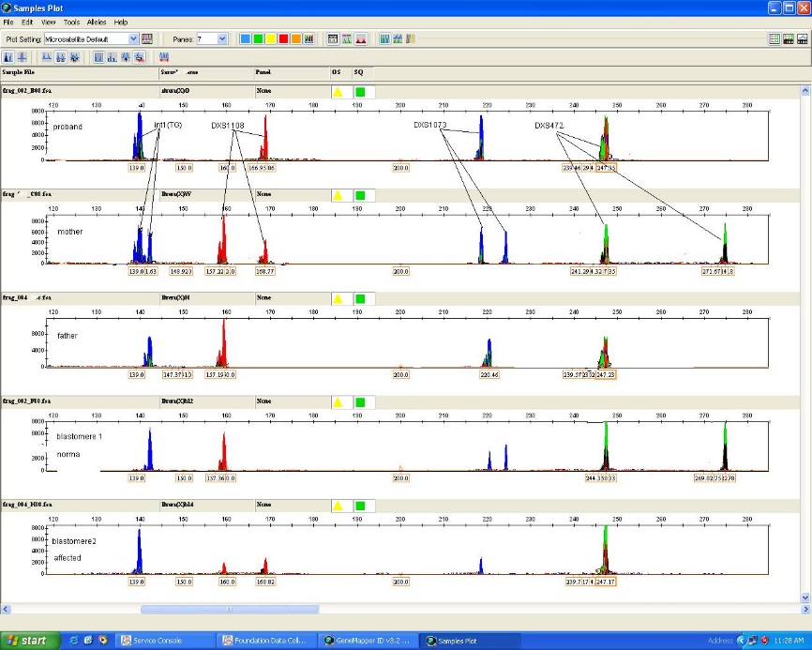Toggle the green dye channel
The width and height of the screenshot is (812, 650).
pos(258,39)
